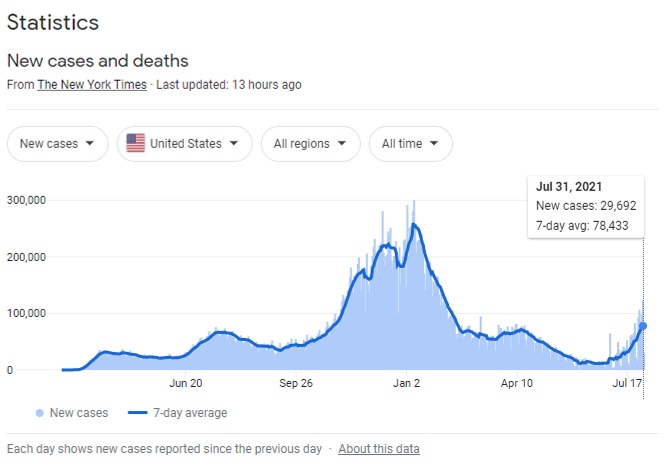665x466 pixels.
Task: Expand the All time range dropdown
Action: click(x=410, y=144)
